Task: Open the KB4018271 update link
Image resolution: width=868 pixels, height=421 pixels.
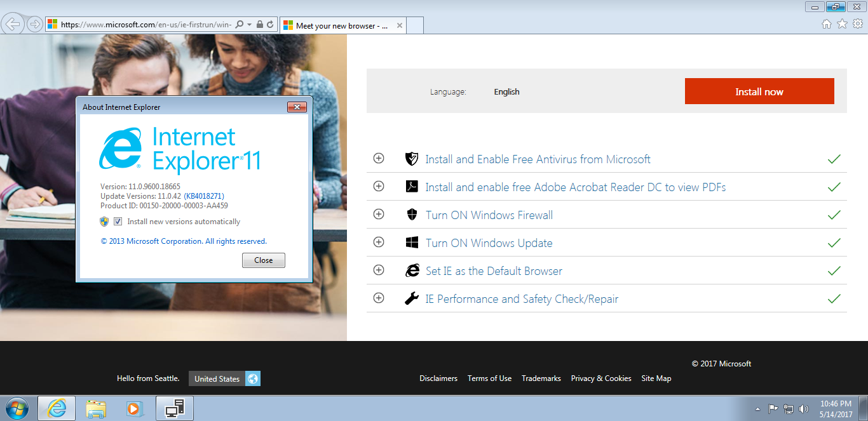Action: point(204,196)
